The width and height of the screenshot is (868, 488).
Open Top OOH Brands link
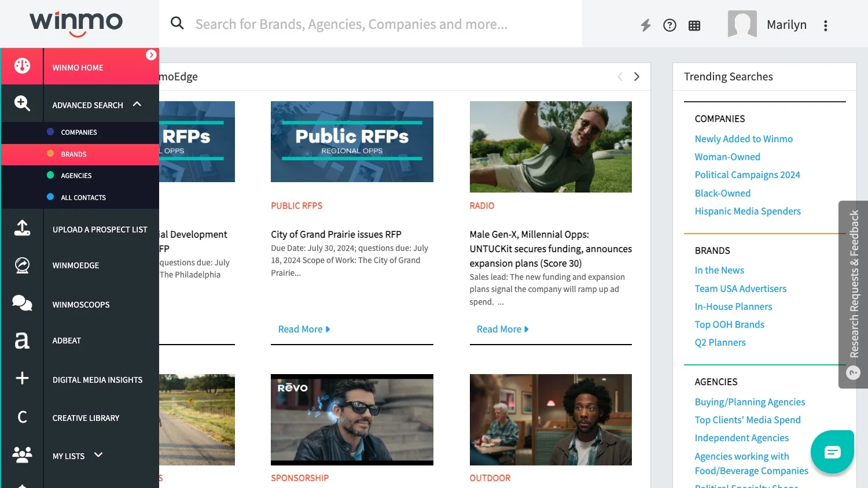[x=729, y=324]
